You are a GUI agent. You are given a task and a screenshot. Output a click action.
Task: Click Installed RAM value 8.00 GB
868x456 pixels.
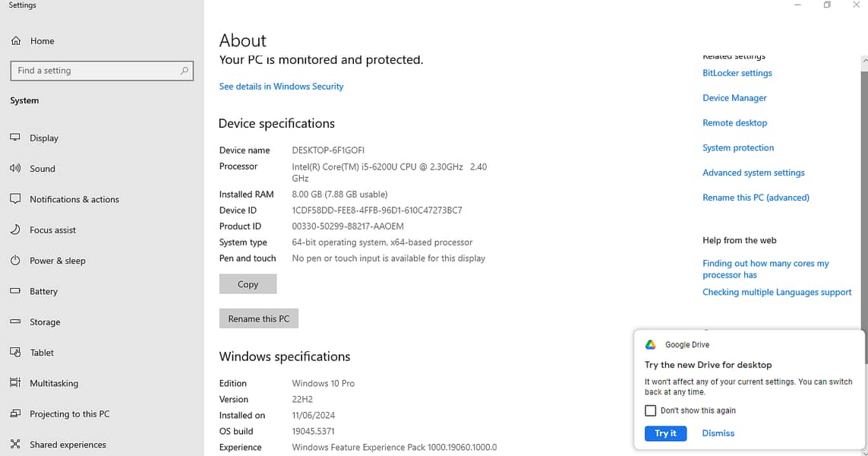[x=340, y=195]
